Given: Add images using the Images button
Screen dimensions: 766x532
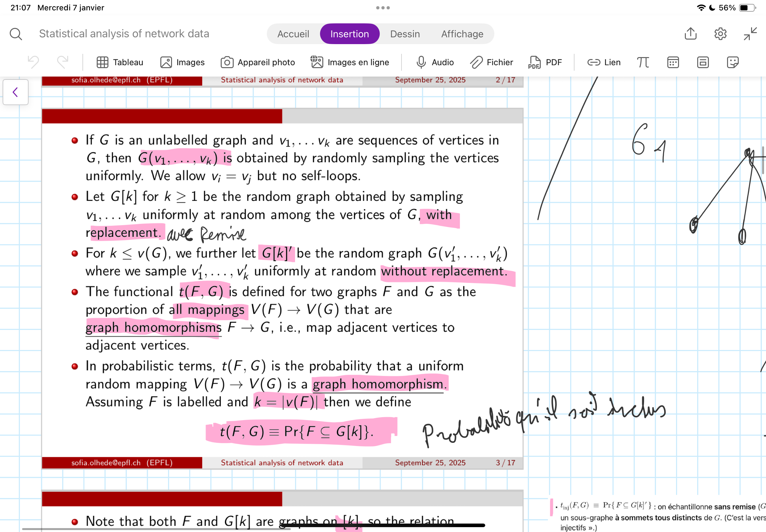Looking at the screenshot, I should pyautogui.click(x=182, y=62).
